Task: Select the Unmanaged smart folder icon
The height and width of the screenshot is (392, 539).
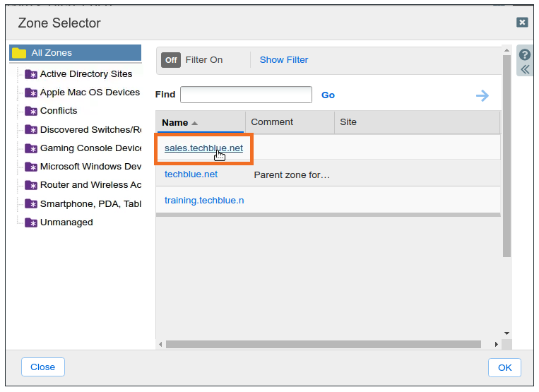Action: [31, 222]
